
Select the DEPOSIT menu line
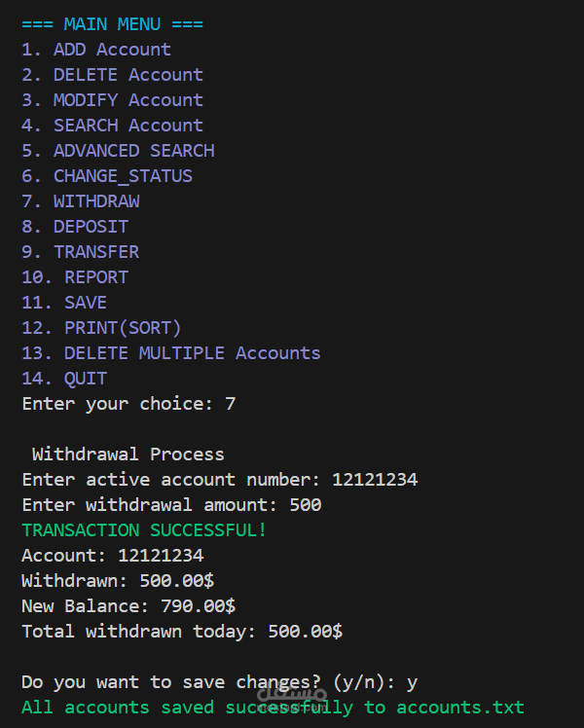coord(76,227)
